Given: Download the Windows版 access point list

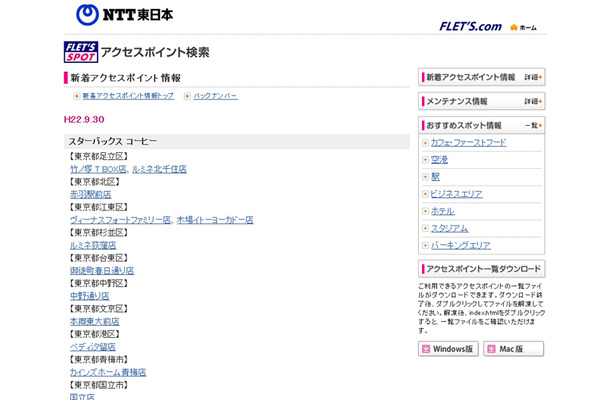Looking at the screenshot, I should pyautogui.click(x=448, y=349).
